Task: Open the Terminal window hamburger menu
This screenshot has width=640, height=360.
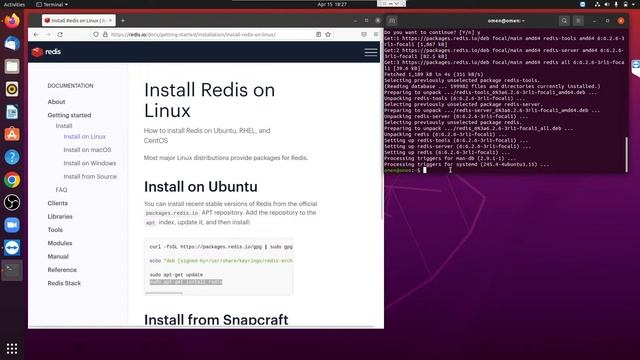Action: 578,20
